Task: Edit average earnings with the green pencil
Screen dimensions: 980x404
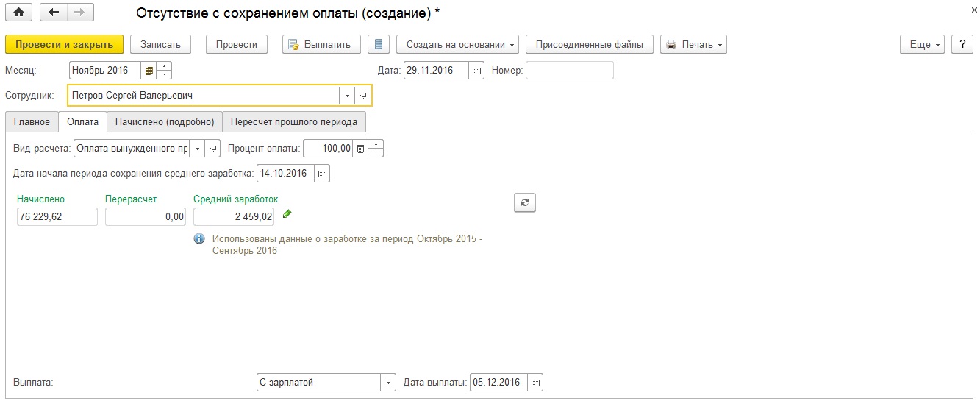Action: click(287, 214)
